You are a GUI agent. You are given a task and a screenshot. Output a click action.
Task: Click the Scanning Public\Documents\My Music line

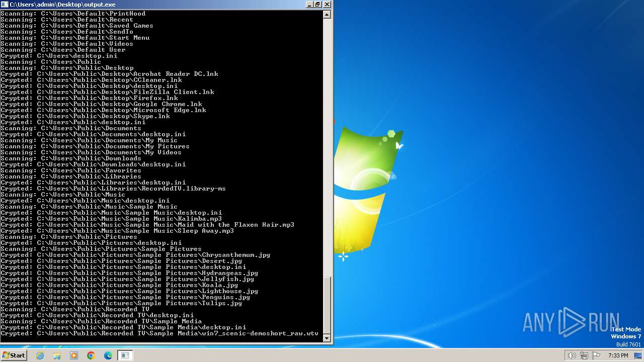[89, 140]
